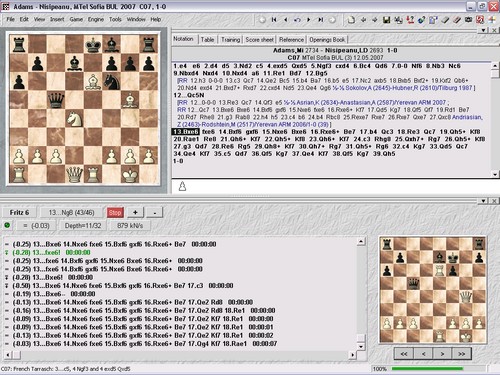The width and height of the screenshot is (500, 375).
Task: Close the notation pane with its X
Action: coord(494,30)
